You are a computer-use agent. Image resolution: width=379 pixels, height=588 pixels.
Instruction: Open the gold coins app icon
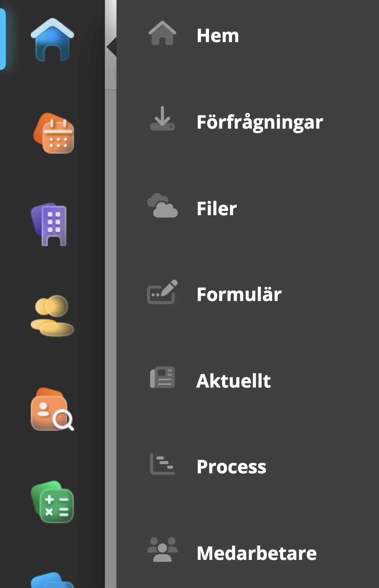click(x=52, y=315)
